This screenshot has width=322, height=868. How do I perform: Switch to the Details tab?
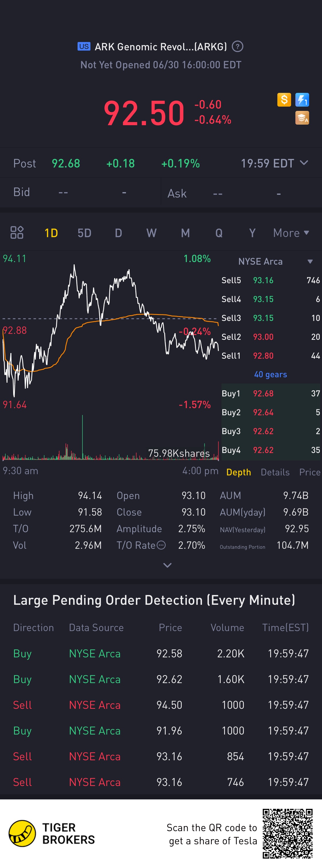275,472
